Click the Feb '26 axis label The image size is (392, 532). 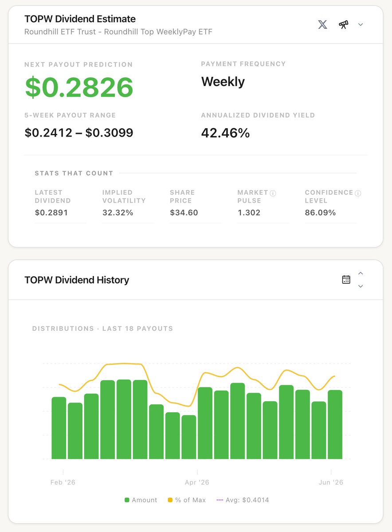[63, 482]
